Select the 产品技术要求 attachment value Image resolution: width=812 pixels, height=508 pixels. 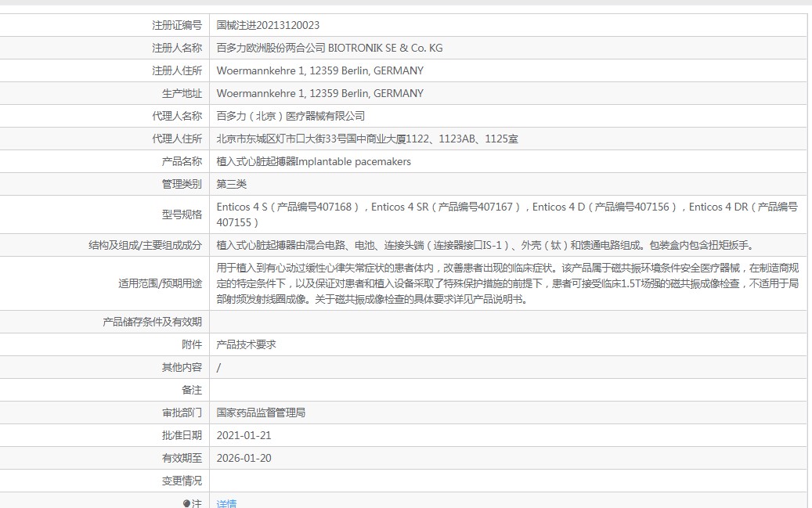[x=246, y=345]
